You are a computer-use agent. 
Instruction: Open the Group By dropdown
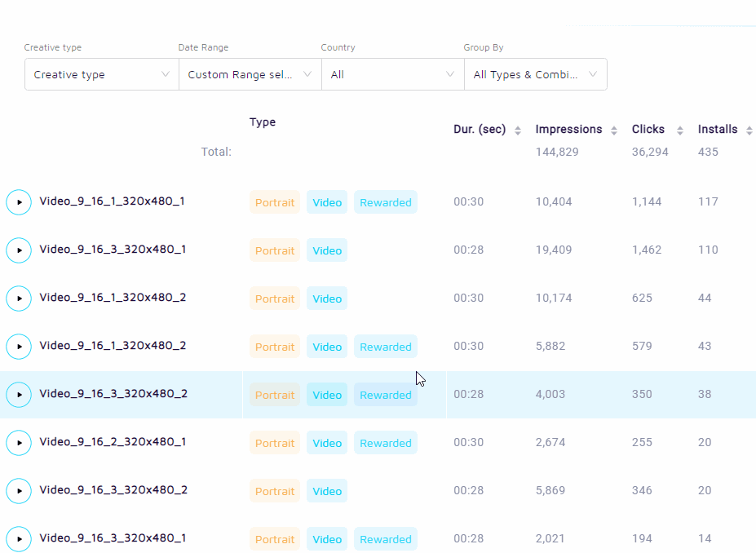[535, 74]
